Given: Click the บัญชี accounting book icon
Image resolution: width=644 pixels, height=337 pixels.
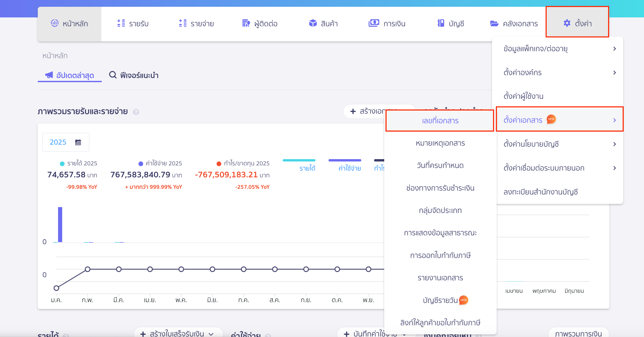Looking at the screenshot, I should pos(441,23).
